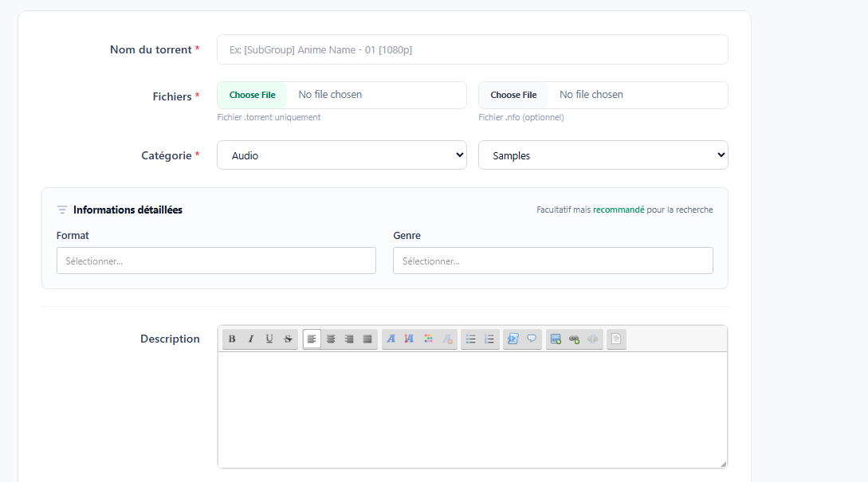Viewport: 868px width, 482px height.
Task: Toggle bold formatting in description editor
Action: [x=232, y=339]
